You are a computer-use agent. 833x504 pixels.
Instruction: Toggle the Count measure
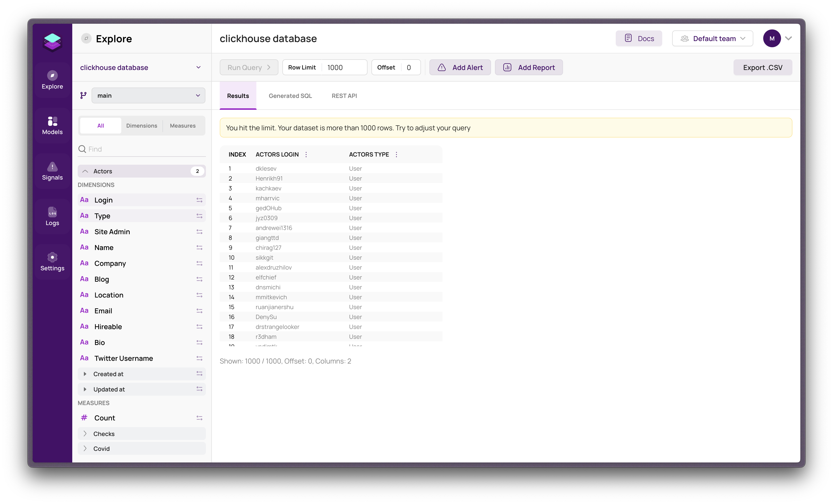(x=142, y=418)
